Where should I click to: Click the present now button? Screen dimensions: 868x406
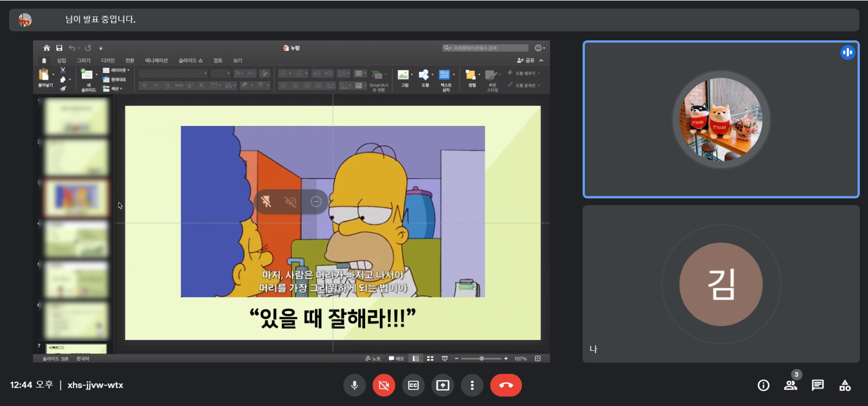pos(443,385)
